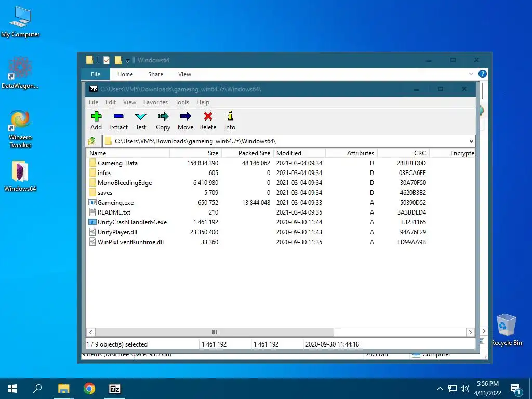
Task: Click the 7-Zip taskbar icon
Action: coord(115,389)
